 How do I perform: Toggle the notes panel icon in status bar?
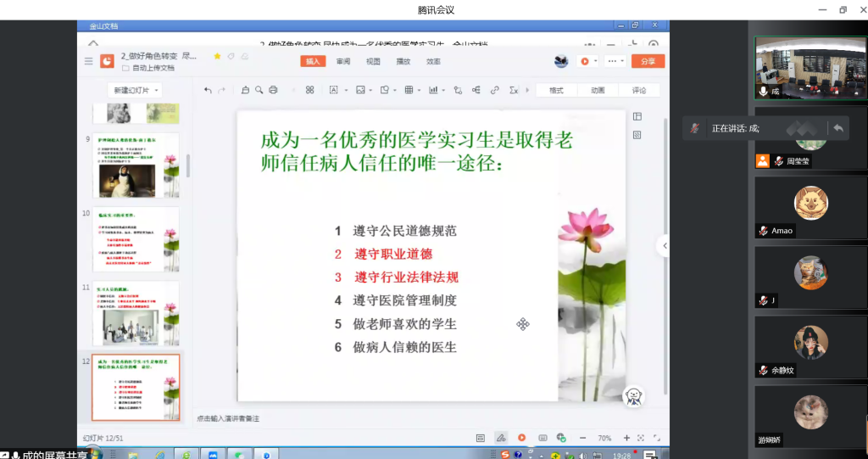481,438
